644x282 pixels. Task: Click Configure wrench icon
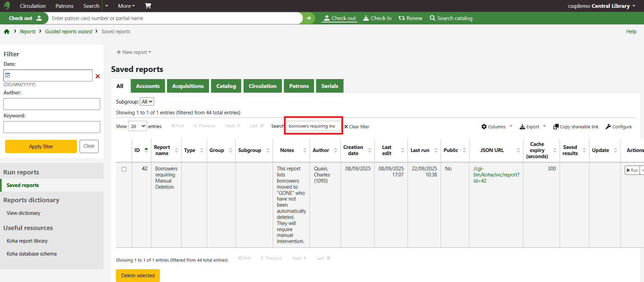619,127
